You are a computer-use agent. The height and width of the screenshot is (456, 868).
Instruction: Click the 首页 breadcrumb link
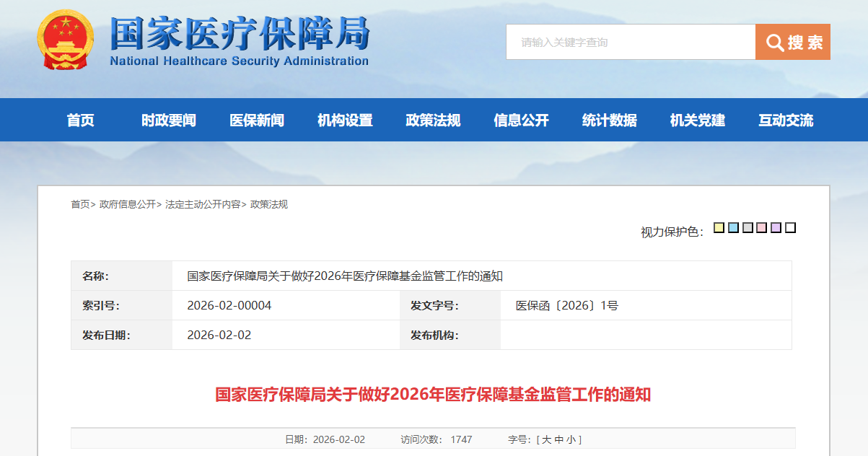(x=80, y=204)
